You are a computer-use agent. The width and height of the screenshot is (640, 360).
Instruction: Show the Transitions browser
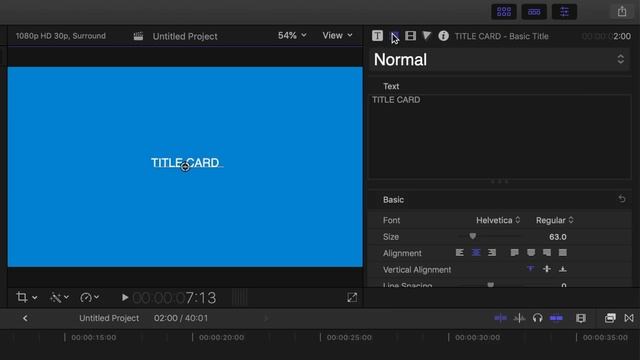click(x=629, y=318)
